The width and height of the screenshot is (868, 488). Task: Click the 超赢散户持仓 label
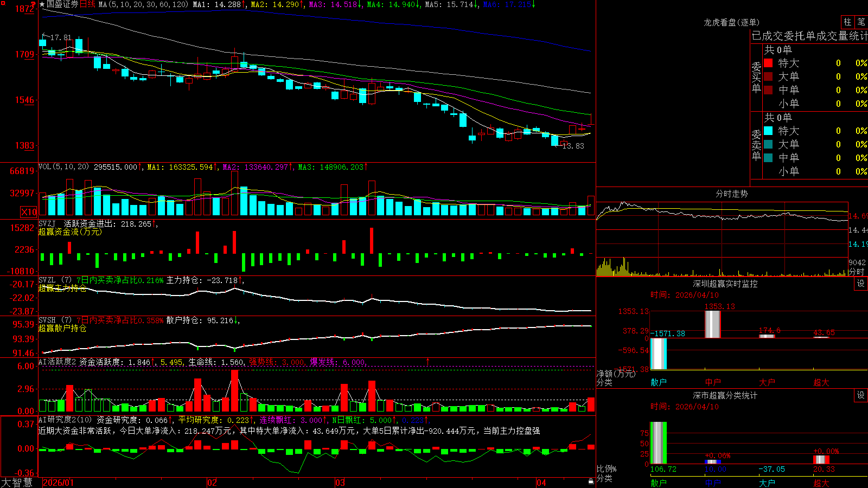point(62,328)
